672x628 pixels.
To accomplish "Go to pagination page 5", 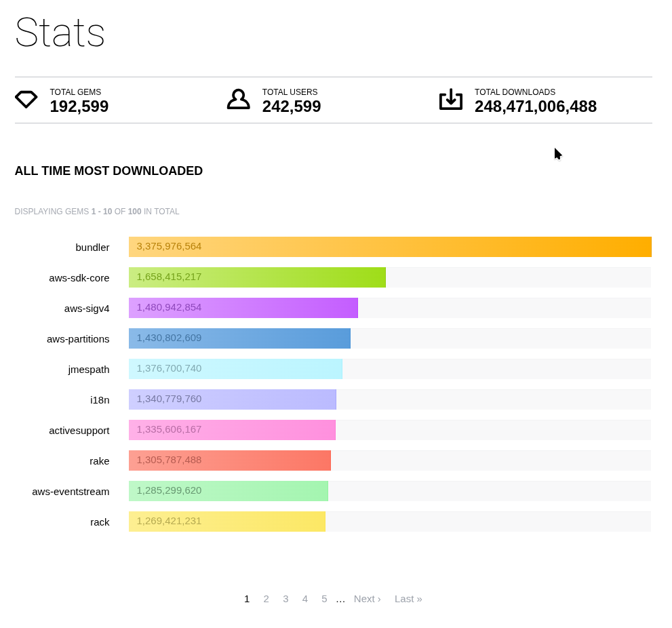I will (324, 599).
